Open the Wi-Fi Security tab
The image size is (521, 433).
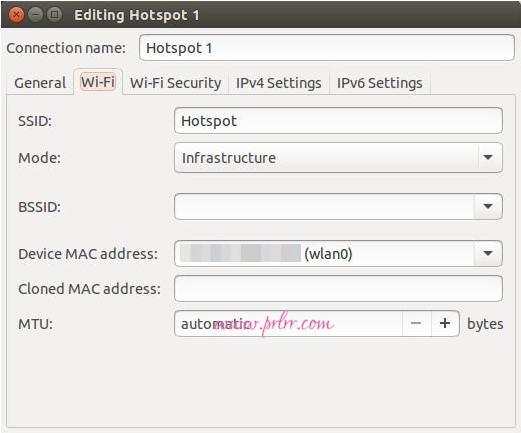[175, 83]
